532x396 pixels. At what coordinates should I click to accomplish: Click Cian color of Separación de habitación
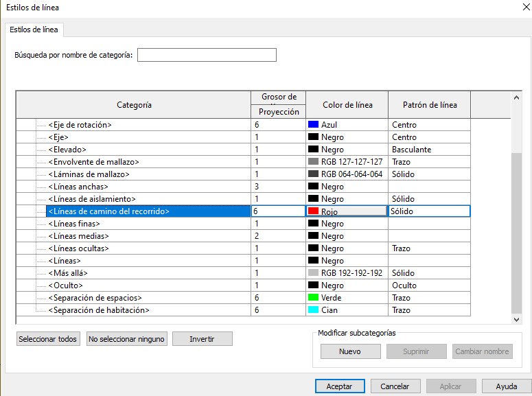tap(314, 310)
